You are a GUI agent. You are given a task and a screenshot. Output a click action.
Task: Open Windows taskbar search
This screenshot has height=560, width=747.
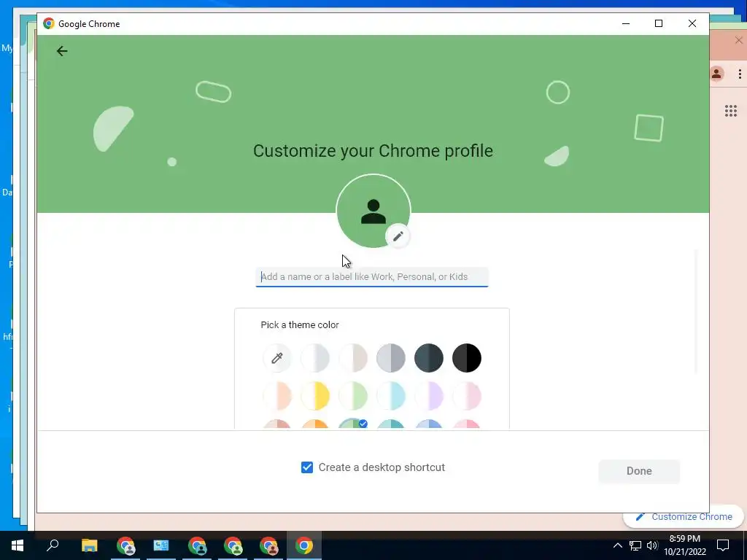(53, 545)
